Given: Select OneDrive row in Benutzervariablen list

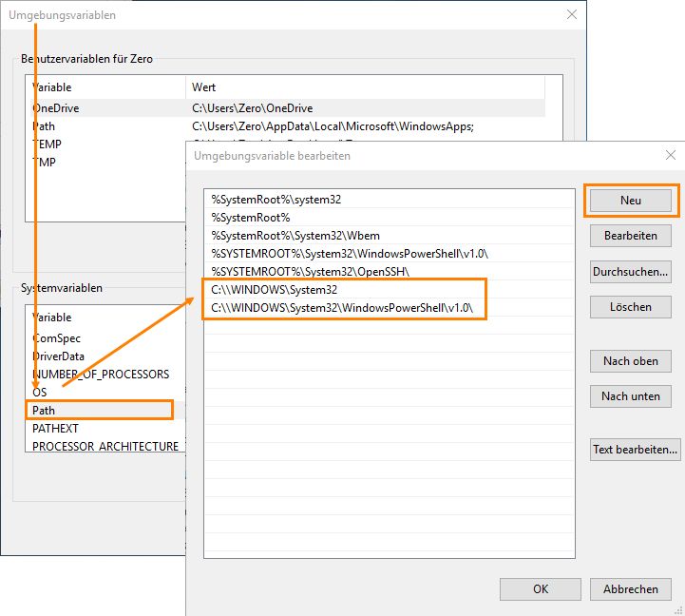Looking at the screenshot, I should 285,108.
